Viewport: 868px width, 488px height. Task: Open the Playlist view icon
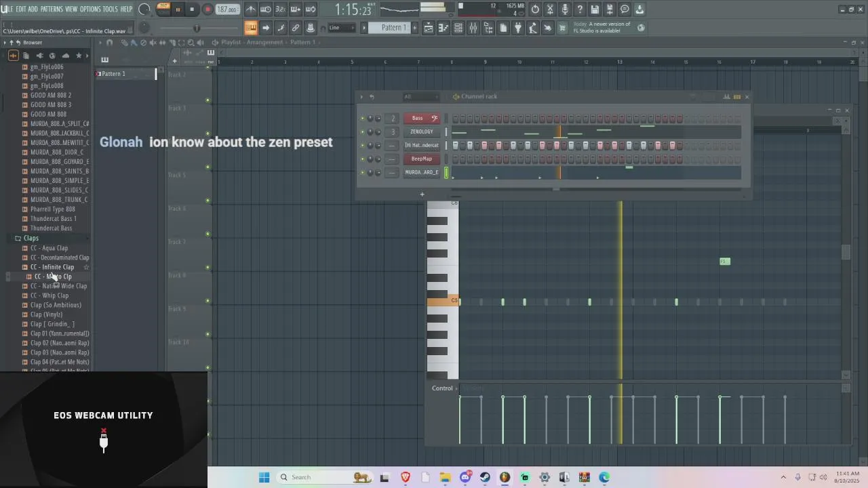(x=429, y=28)
